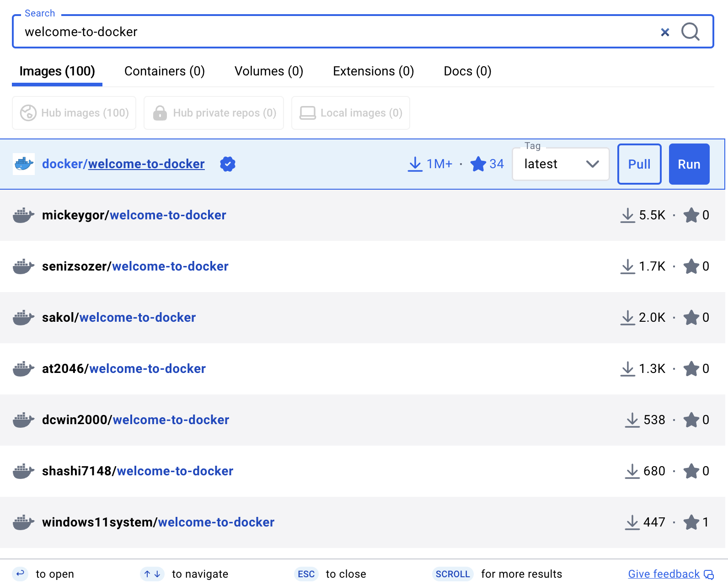Viewport: 728px width, 585px height.
Task: Click the star icon in the senizsozer row
Action: click(691, 266)
